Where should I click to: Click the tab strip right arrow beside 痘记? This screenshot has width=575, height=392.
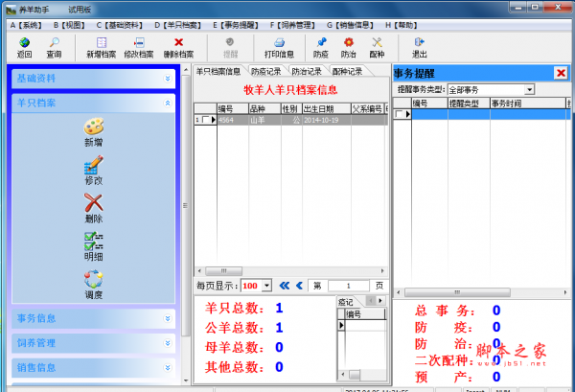pyautogui.click(x=380, y=301)
